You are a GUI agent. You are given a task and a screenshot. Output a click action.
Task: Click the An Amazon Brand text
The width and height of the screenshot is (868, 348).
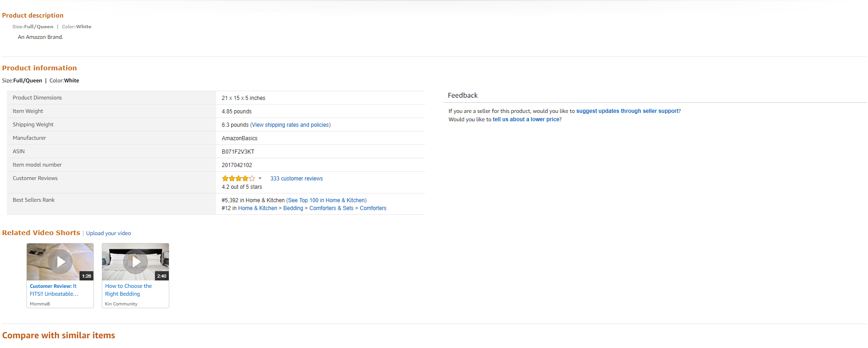[x=40, y=37]
